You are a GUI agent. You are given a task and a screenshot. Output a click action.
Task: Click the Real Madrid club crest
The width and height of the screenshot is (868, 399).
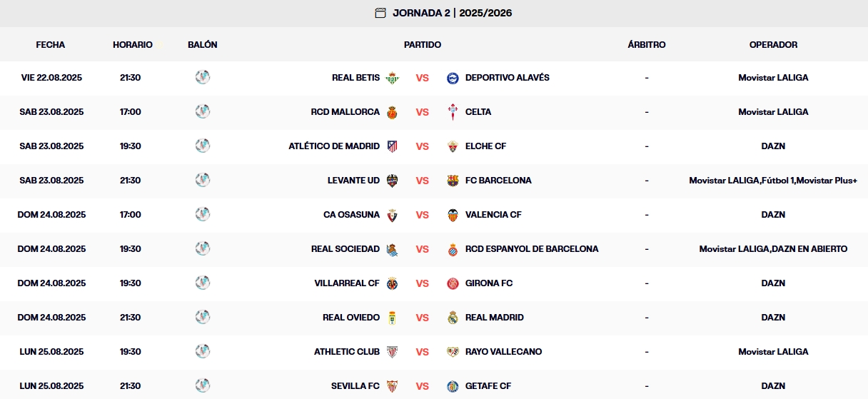[453, 318]
